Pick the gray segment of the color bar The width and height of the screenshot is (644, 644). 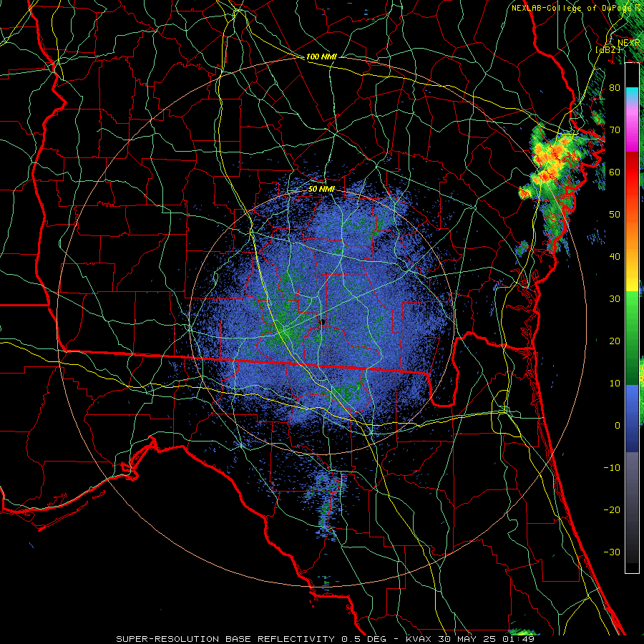click(x=632, y=507)
